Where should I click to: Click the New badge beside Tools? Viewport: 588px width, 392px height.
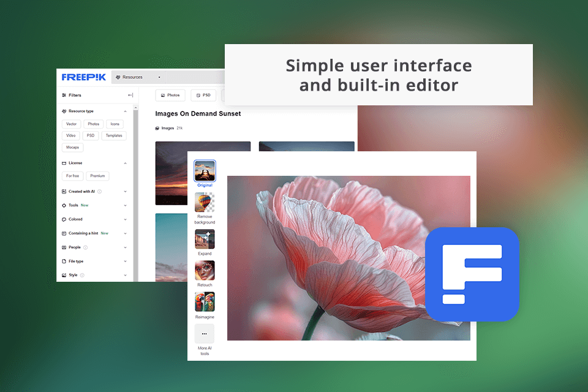85,206
